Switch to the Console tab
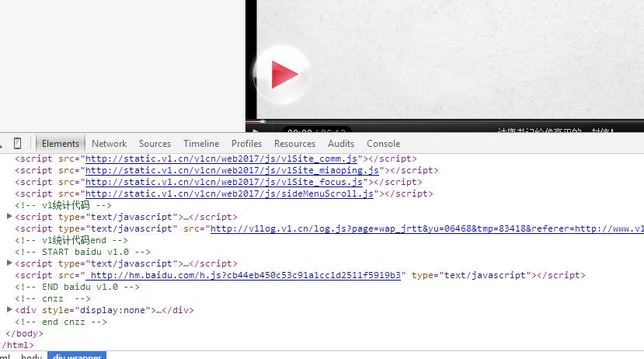The height and width of the screenshot is (359, 644). click(383, 143)
